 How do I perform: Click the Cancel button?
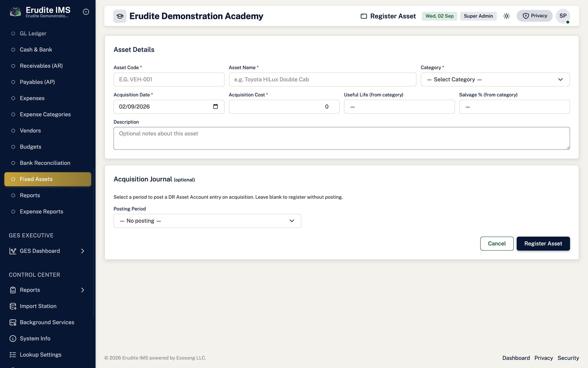[x=497, y=244]
